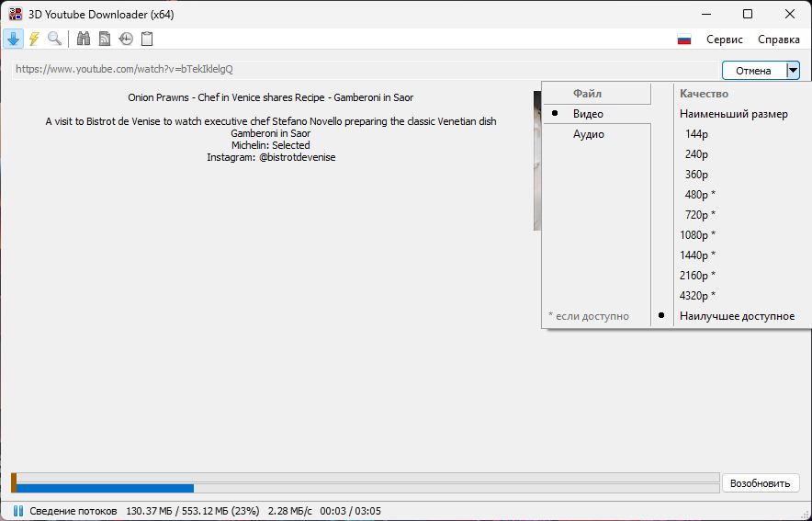The width and height of the screenshot is (812, 521).
Task: Switch language using the Russian flag icon
Action: [x=684, y=40]
